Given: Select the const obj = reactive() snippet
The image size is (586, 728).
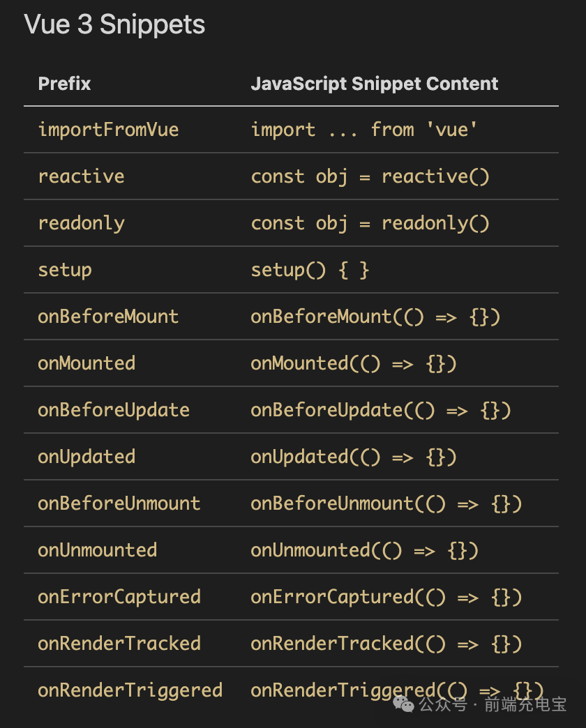Looking at the screenshot, I should [x=370, y=176].
